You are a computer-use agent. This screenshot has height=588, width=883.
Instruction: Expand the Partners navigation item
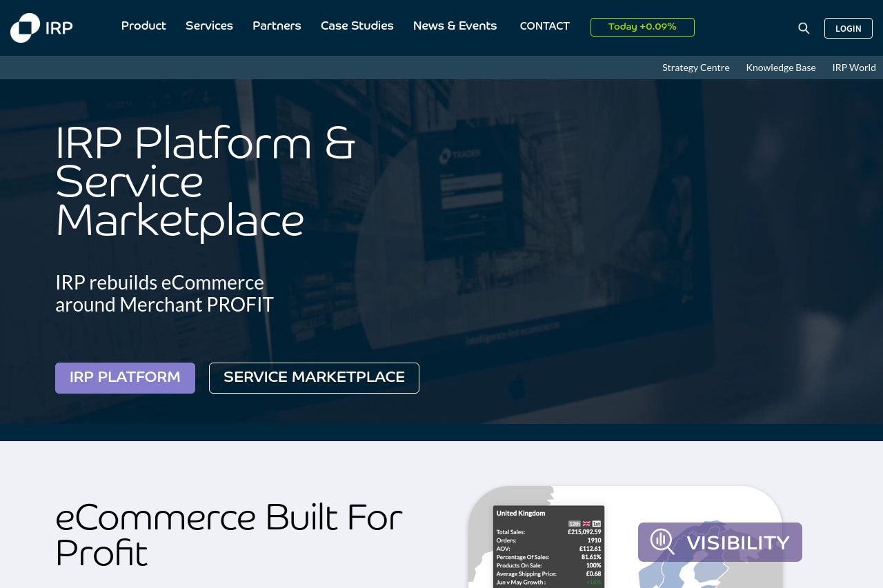(277, 26)
